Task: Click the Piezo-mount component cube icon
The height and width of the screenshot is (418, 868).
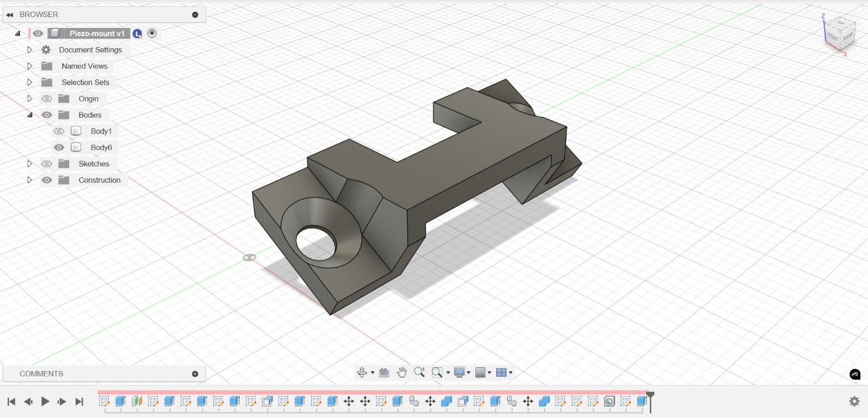Action: (x=55, y=33)
